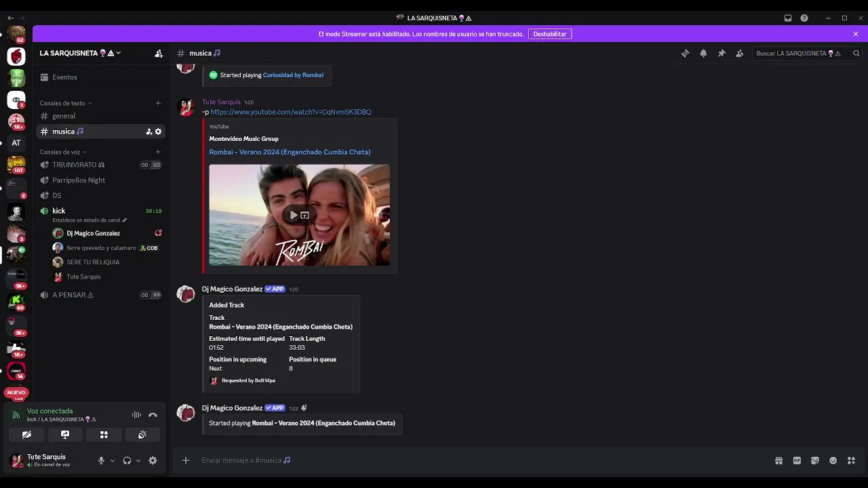Dismiss the streamer mode banner
This screenshot has width=868, height=488.
point(856,34)
